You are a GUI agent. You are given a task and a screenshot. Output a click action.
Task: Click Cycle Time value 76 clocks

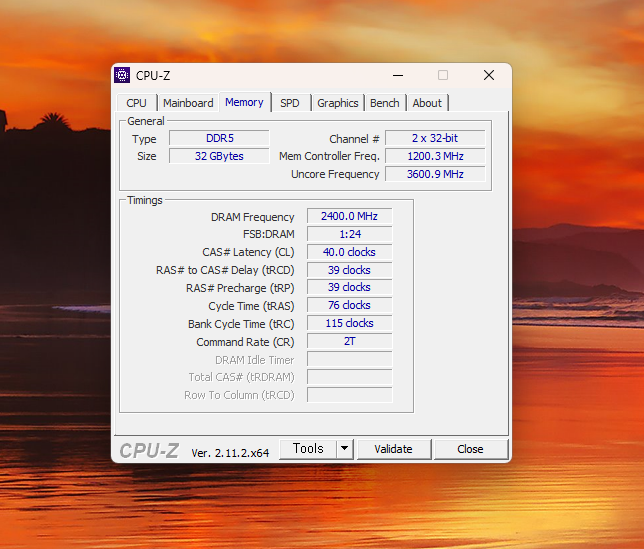pos(350,306)
